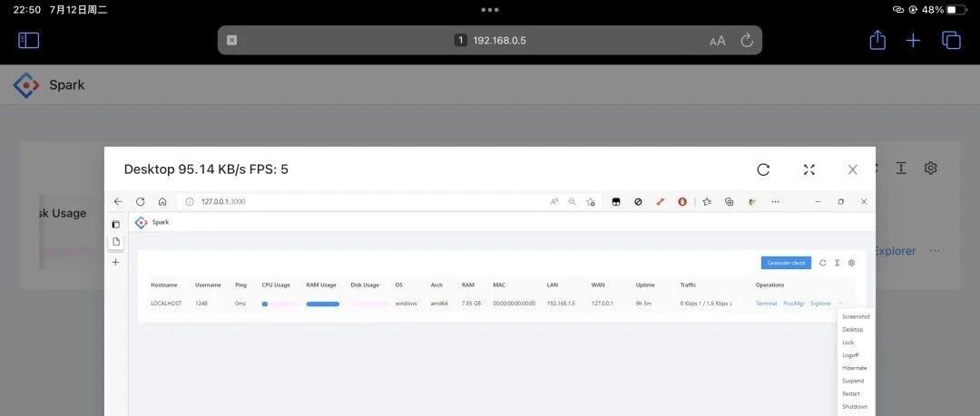Open ProcMgr for LOCALHOST
The width and height of the screenshot is (980, 416).
(794, 304)
